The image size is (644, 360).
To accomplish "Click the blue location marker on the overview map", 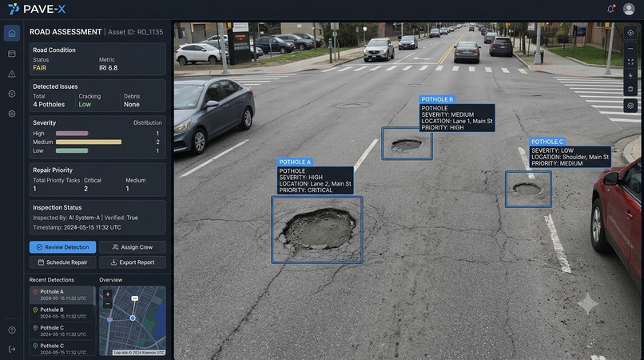I will coord(133,318).
